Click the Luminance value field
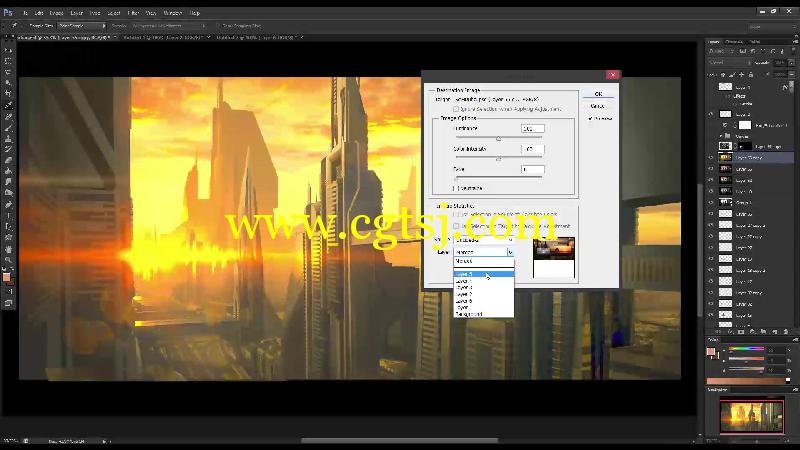The width and height of the screenshot is (800, 450). click(533, 129)
